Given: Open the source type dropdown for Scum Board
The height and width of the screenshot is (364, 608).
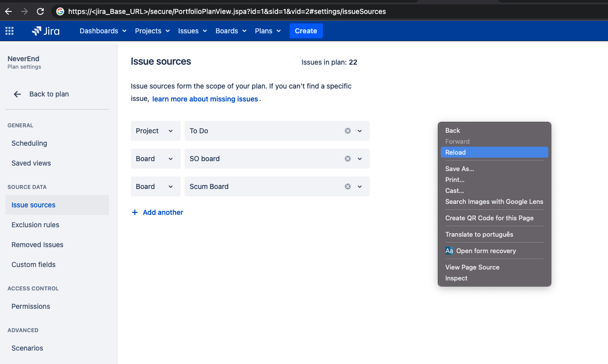Looking at the screenshot, I should point(156,186).
